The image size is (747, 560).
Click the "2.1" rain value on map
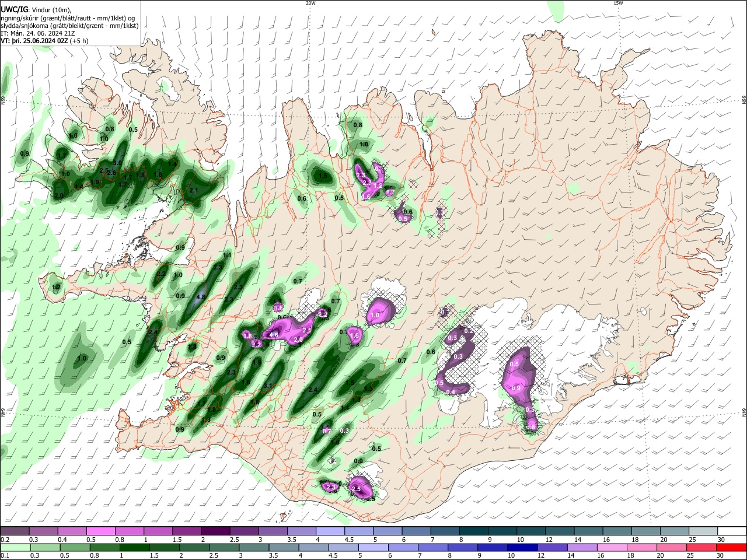(194, 191)
